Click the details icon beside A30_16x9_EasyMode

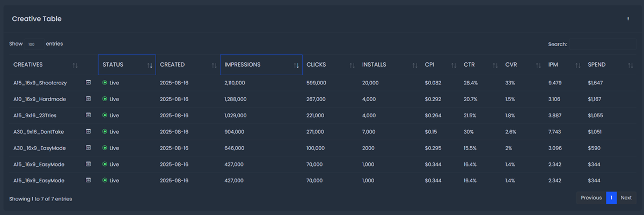(88, 148)
